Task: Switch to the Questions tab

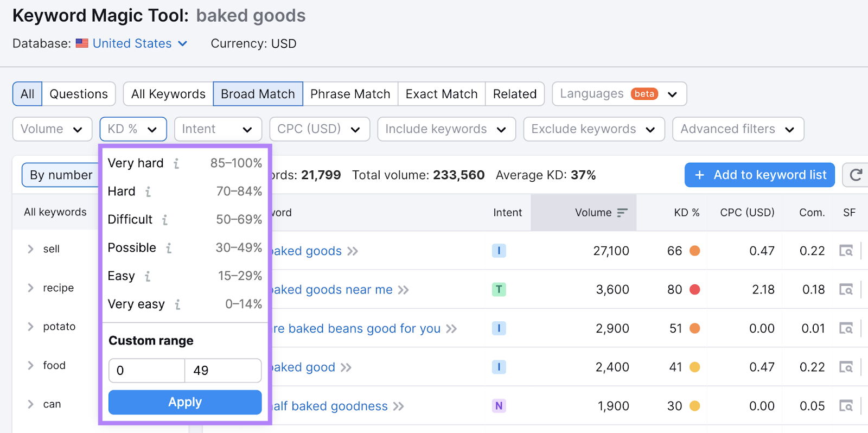Action: click(x=79, y=94)
